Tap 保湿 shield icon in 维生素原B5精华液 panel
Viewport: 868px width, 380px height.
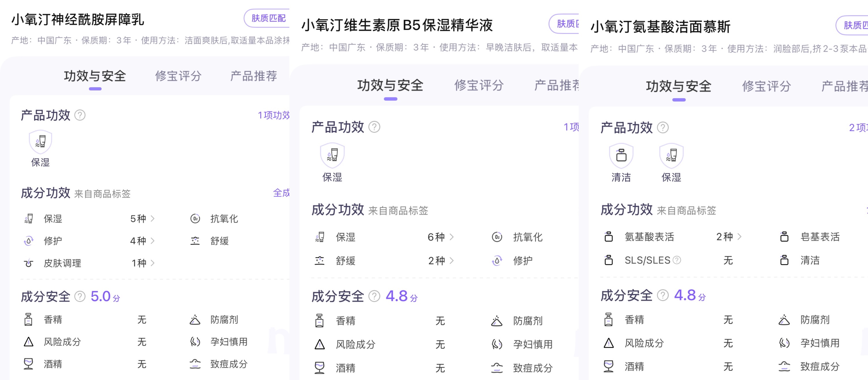[x=332, y=155]
